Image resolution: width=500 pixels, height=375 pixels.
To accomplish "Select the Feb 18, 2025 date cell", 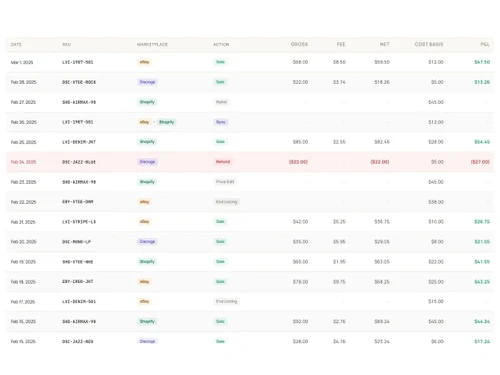I will click(23, 282).
